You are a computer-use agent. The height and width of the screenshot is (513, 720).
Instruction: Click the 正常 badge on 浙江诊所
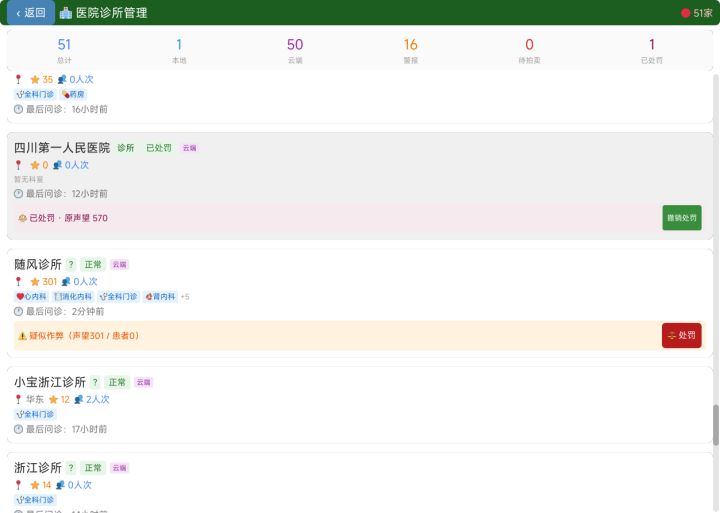pyautogui.click(x=93, y=468)
